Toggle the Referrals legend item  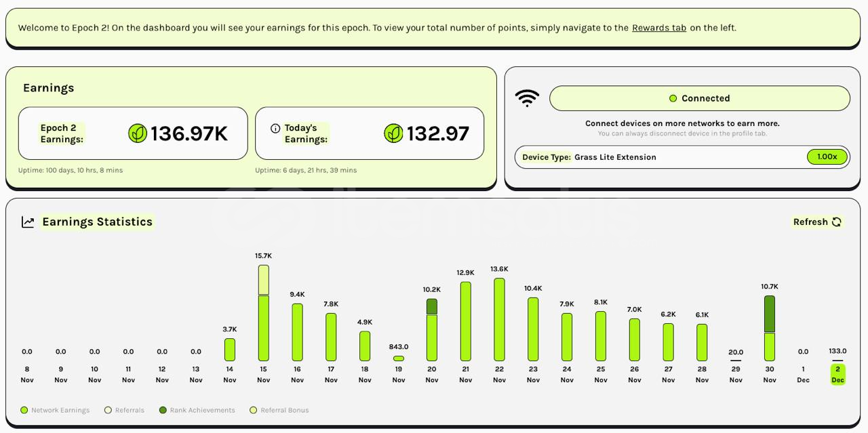pos(124,410)
